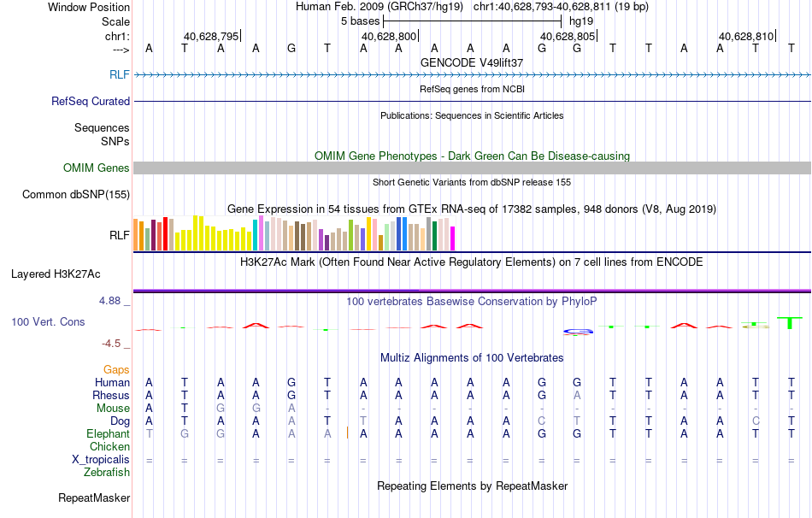
Task: Click the 40,628,800 position tick label
Action: (x=389, y=36)
